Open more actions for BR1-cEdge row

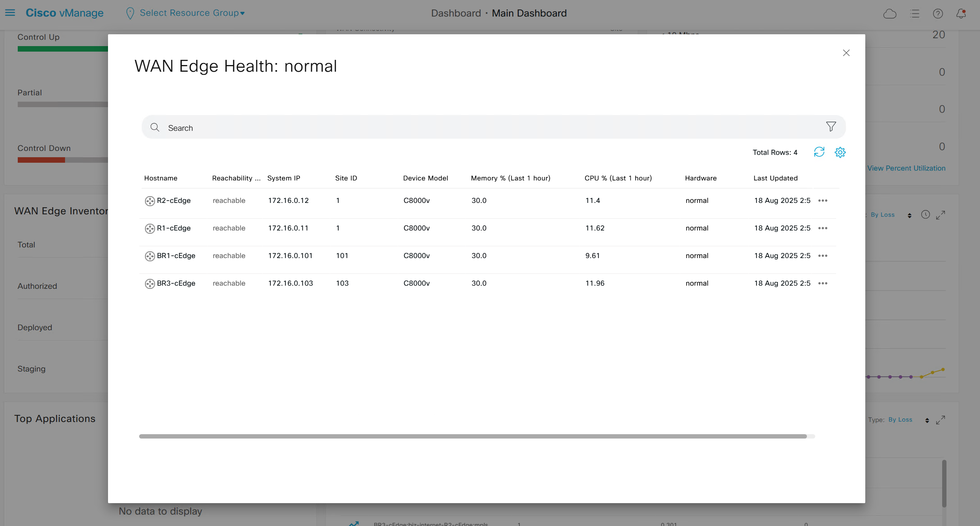(x=823, y=256)
